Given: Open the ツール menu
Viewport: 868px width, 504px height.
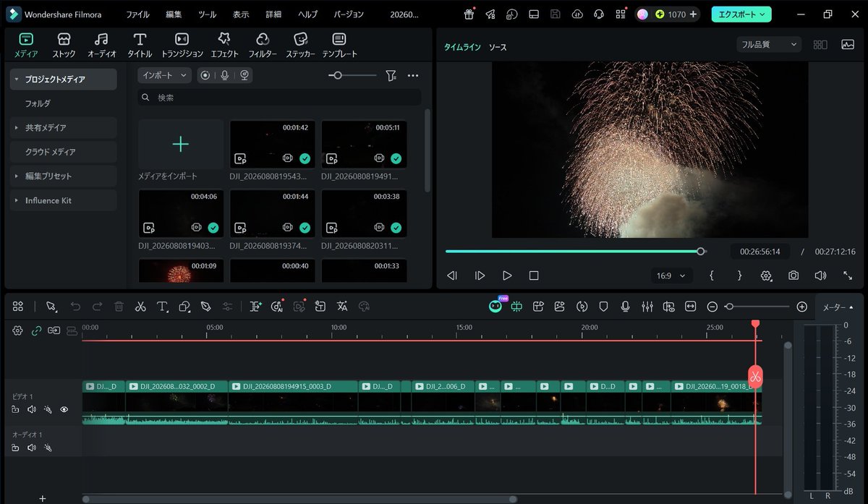Looking at the screenshot, I should (207, 14).
